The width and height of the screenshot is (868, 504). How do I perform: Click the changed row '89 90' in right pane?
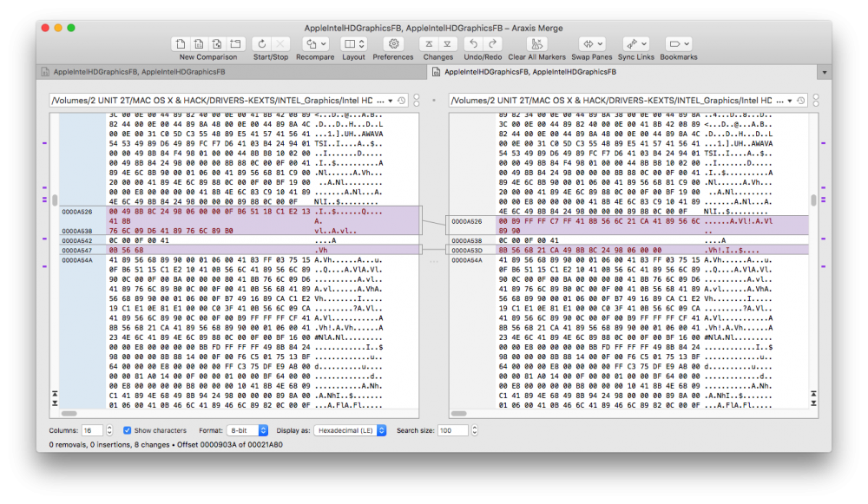(510, 231)
